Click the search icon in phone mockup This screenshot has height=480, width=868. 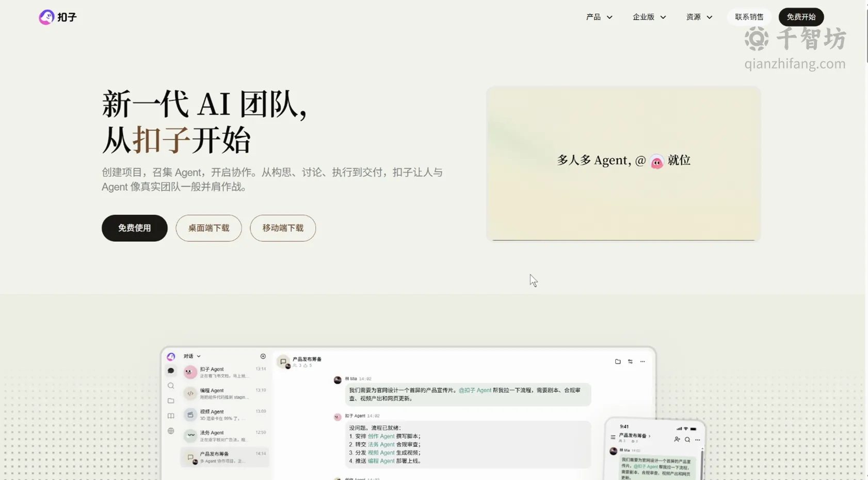[x=687, y=440]
